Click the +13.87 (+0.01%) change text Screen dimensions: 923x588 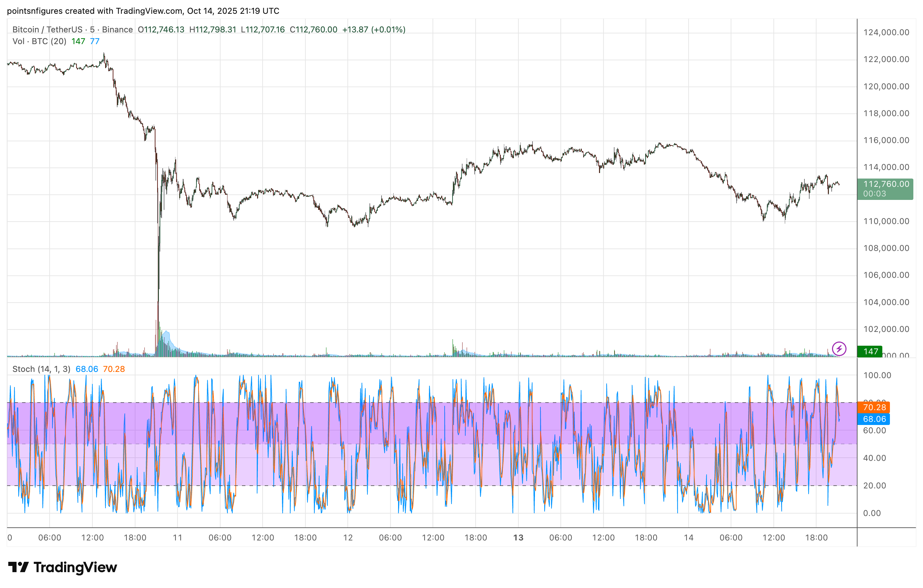pos(373,30)
